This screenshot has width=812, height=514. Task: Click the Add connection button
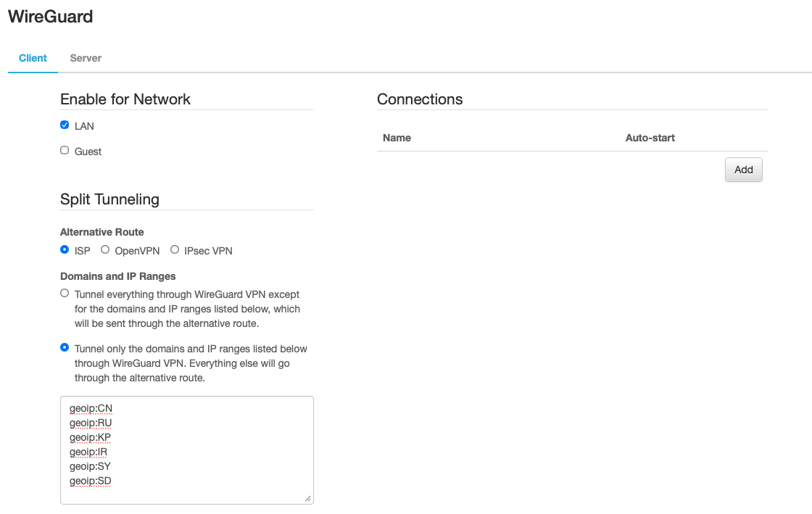point(743,170)
